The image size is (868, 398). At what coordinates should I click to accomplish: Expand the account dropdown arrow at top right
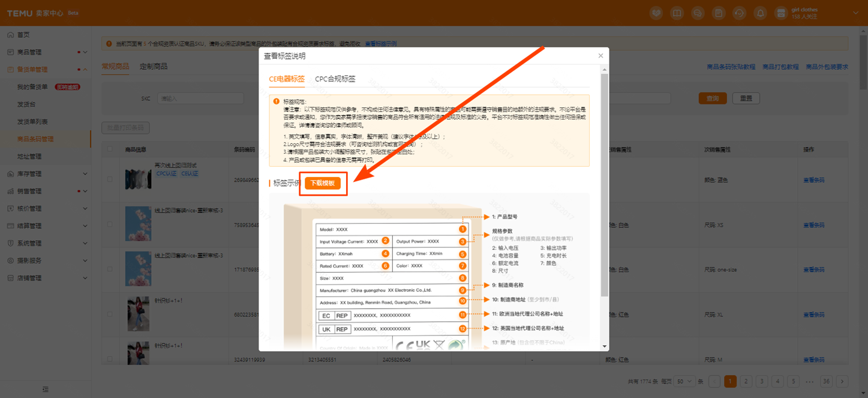tap(856, 13)
